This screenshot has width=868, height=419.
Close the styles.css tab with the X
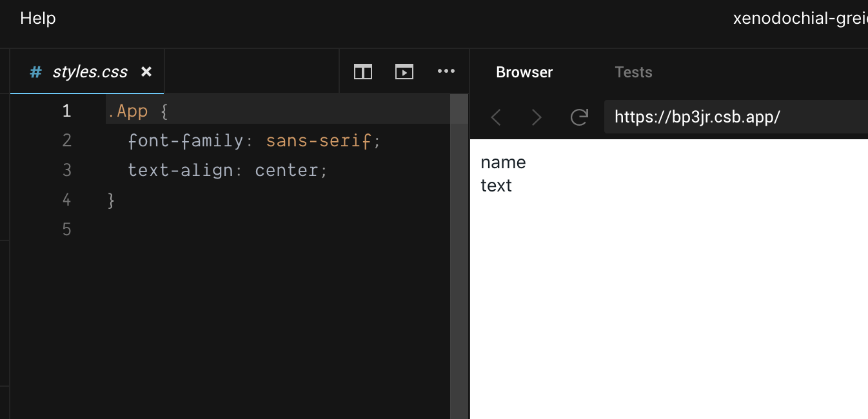[146, 72]
